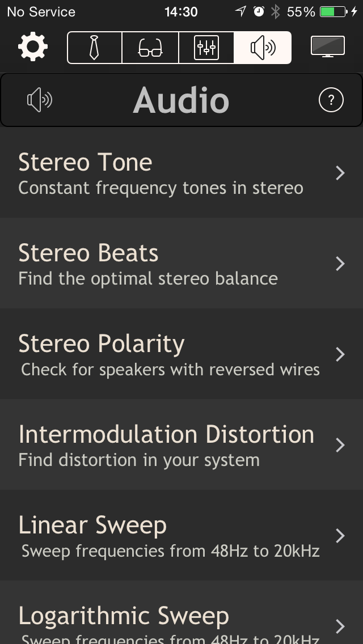Select the Linear Sweep item
This screenshot has height=644, width=363.
pos(181,536)
